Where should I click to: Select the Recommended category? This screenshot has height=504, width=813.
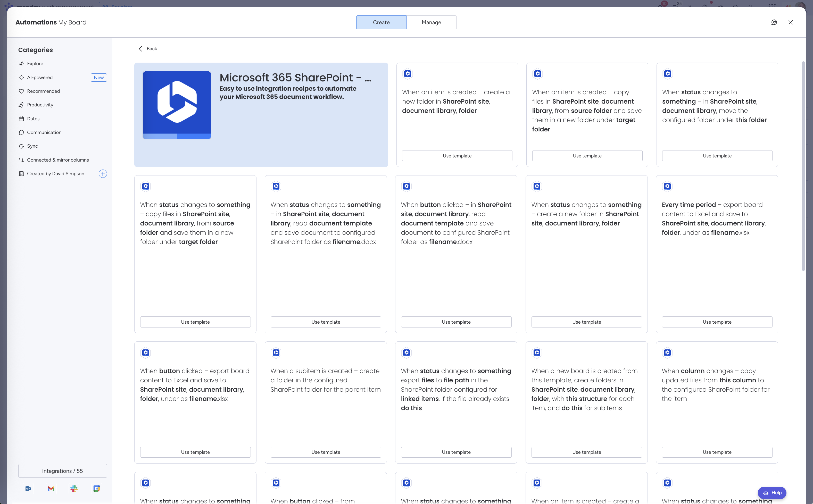click(x=43, y=91)
